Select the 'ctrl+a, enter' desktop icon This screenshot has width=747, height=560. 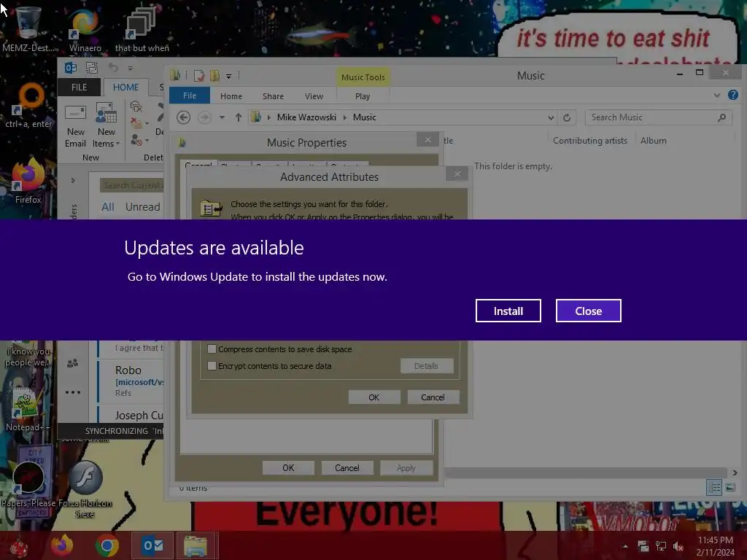28,106
